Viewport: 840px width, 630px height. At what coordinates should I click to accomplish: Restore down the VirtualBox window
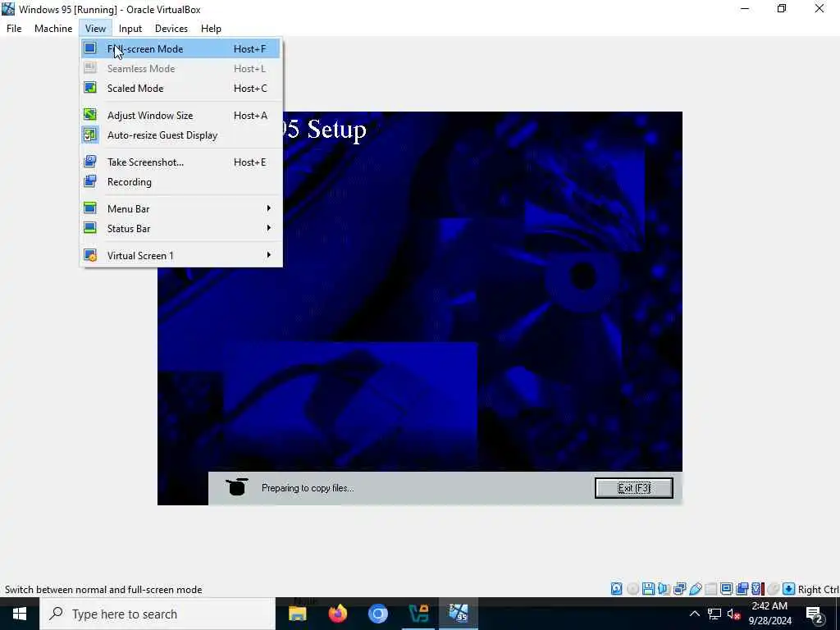click(x=782, y=8)
